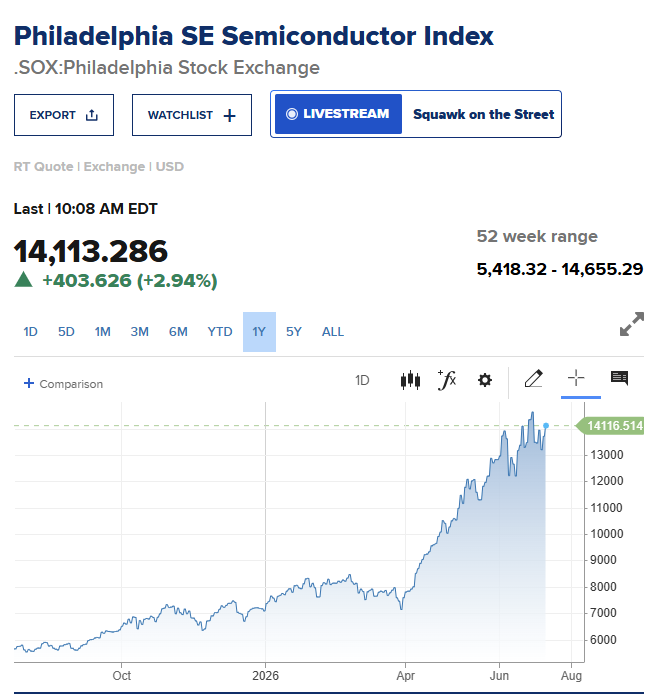Expand chart to full screen
The image size is (646, 694).
click(632, 324)
